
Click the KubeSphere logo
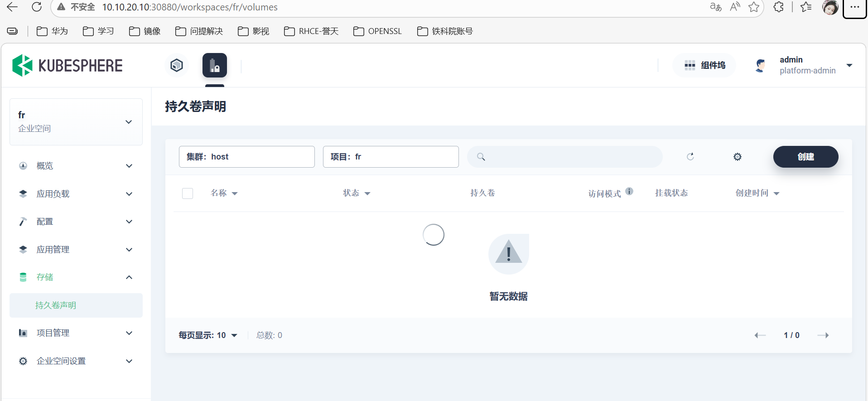pyautogui.click(x=67, y=66)
